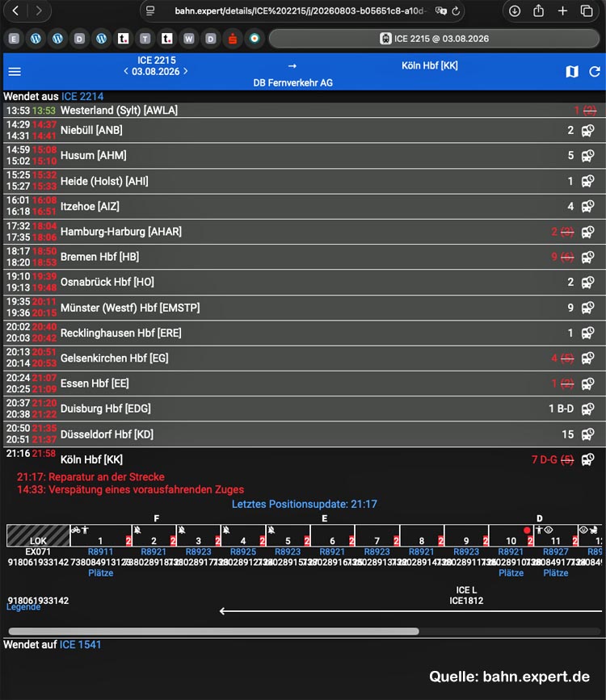Viewport: 606px width, 700px height.
Task: Select coach number 6 in the sequence
Action: point(333,536)
